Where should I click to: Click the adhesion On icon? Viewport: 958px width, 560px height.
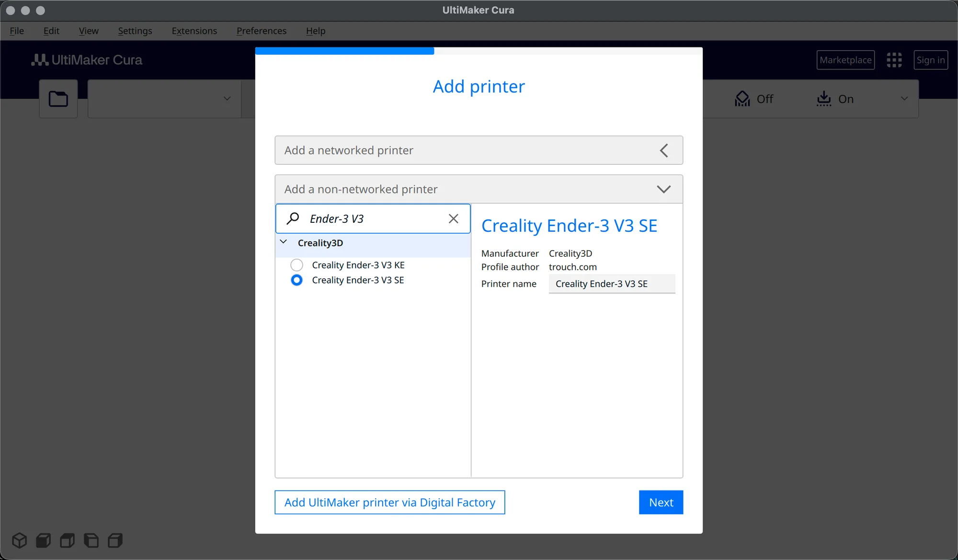[824, 99]
